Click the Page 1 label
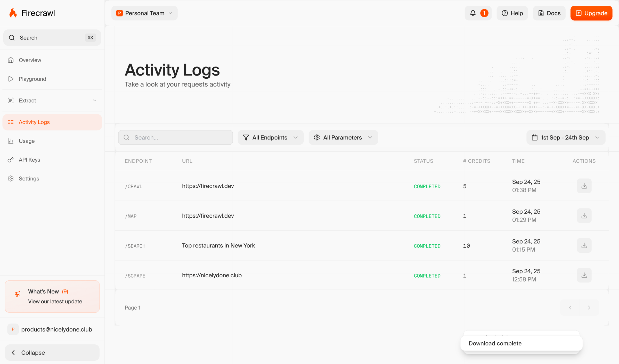 pyautogui.click(x=133, y=308)
